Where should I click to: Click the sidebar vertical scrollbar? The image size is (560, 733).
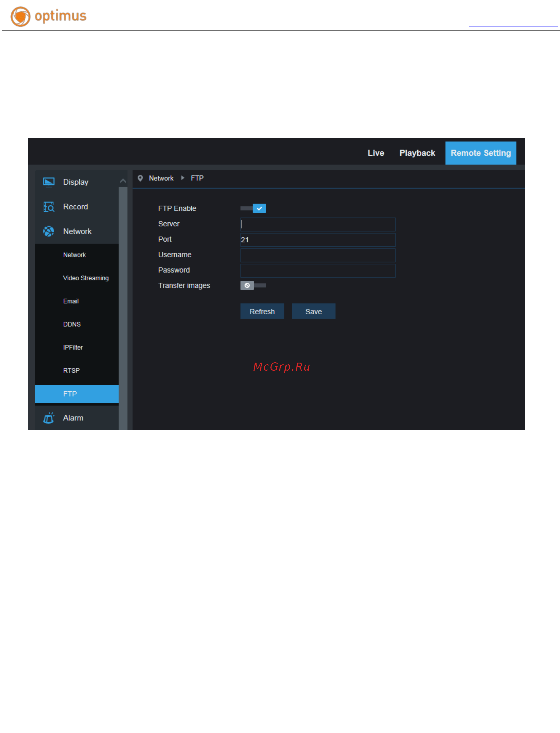123,308
